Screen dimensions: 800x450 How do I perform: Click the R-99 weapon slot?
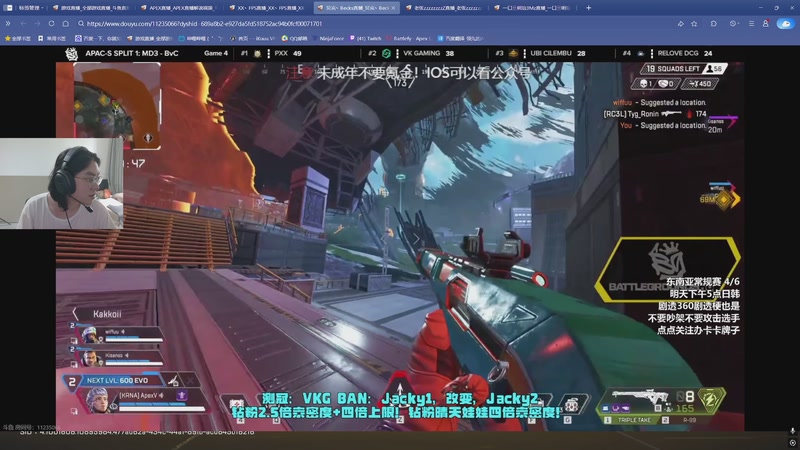click(685, 420)
